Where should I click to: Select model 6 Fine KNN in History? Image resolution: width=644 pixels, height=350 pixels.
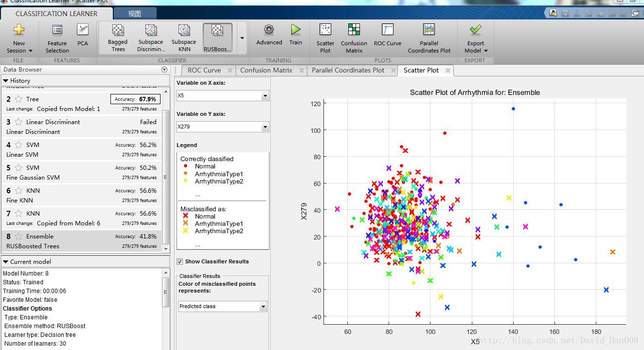click(x=81, y=195)
